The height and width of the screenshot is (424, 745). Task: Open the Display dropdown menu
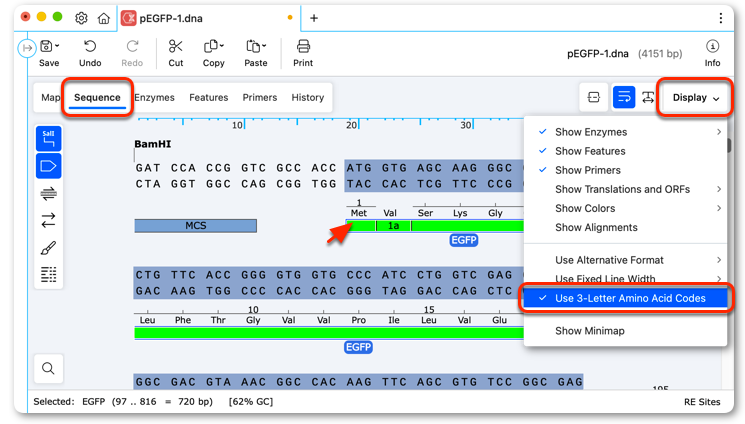point(695,97)
